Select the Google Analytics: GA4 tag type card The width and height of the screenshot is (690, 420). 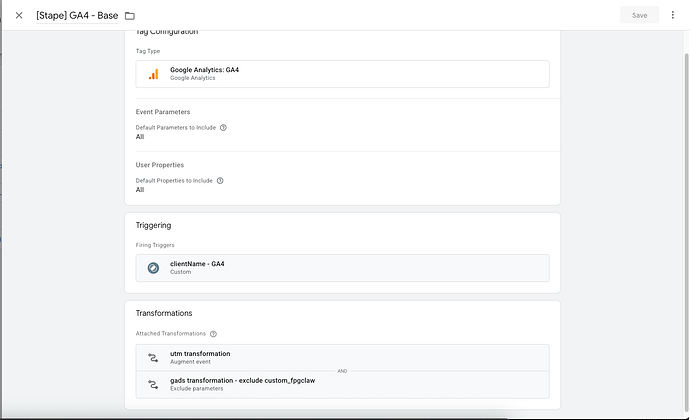pyautogui.click(x=342, y=74)
